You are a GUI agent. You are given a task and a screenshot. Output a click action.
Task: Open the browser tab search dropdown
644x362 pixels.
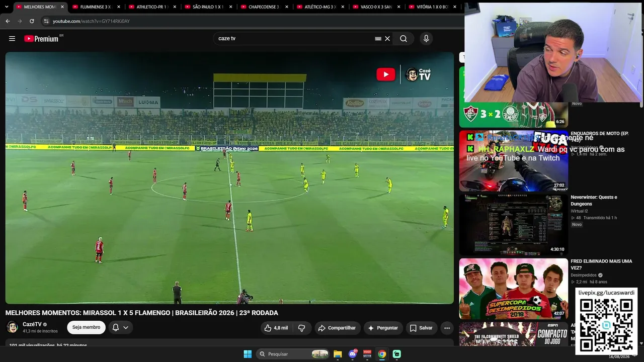pyautogui.click(x=6, y=7)
